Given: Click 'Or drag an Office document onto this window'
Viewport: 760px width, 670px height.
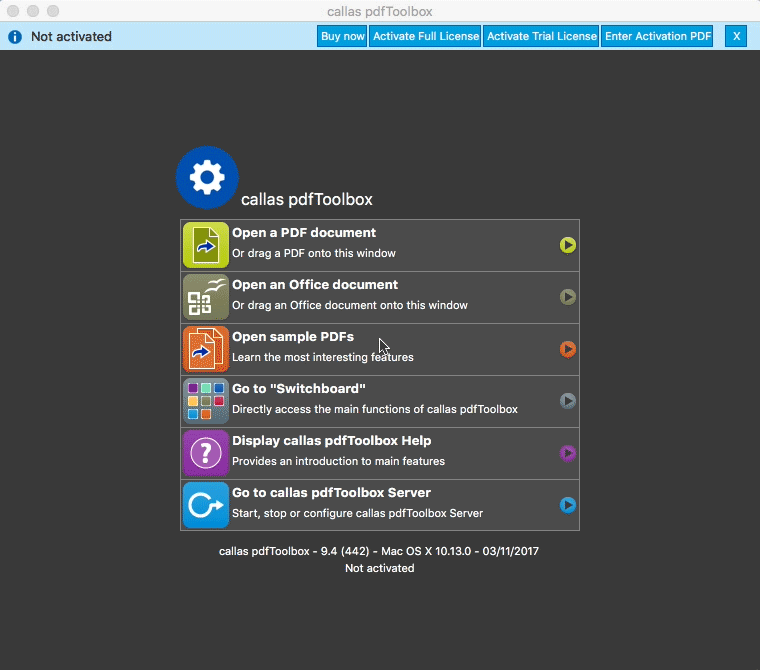Looking at the screenshot, I should click(x=350, y=305).
